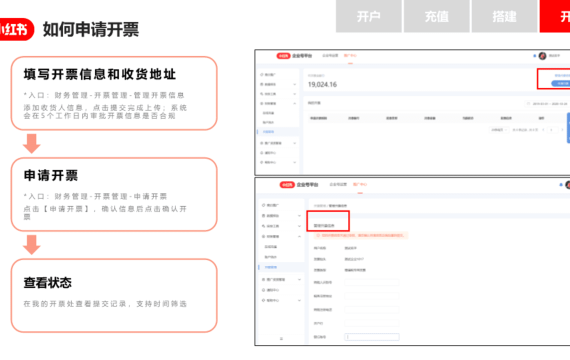Click blue link above the blue pill button
The width and height of the screenshot is (570, 360).
coord(562,75)
